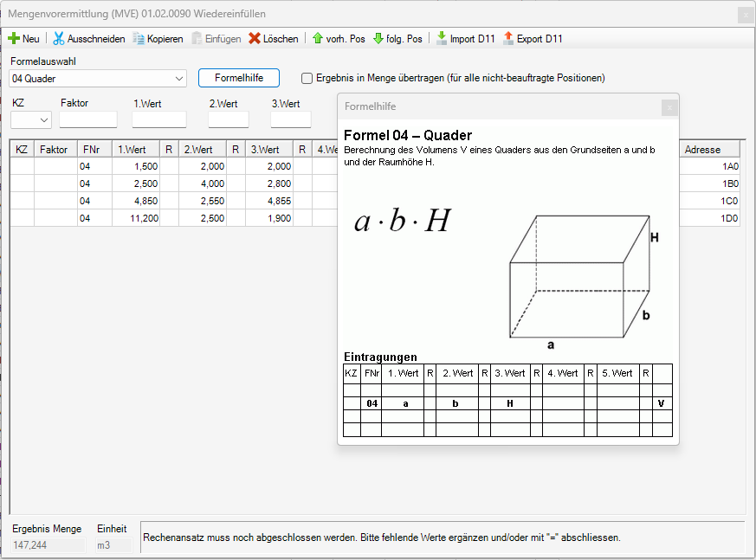The image size is (756, 560).
Task: Enable Ergebnis in Menge übertragen checkbox
Action: [307, 78]
